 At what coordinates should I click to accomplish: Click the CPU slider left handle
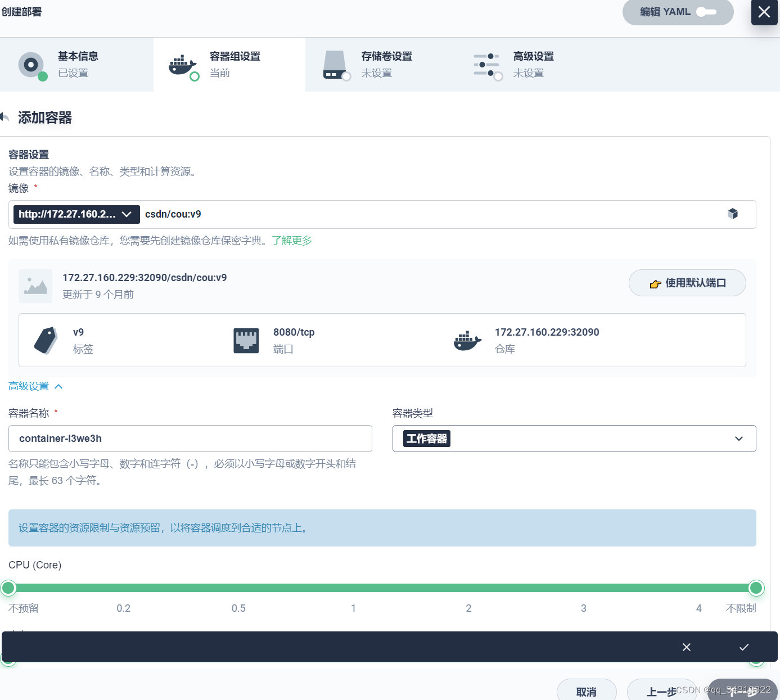point(8,588)
